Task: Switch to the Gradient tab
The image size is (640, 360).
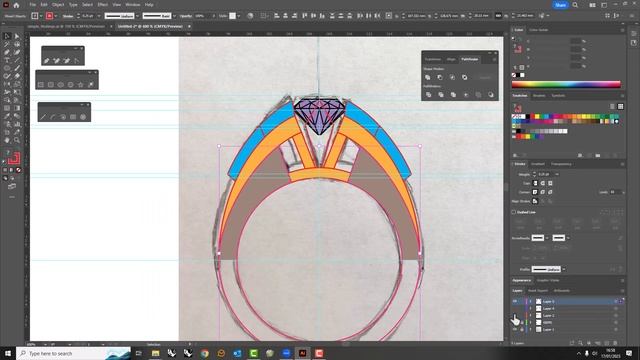Action: [x=538, y=164]
